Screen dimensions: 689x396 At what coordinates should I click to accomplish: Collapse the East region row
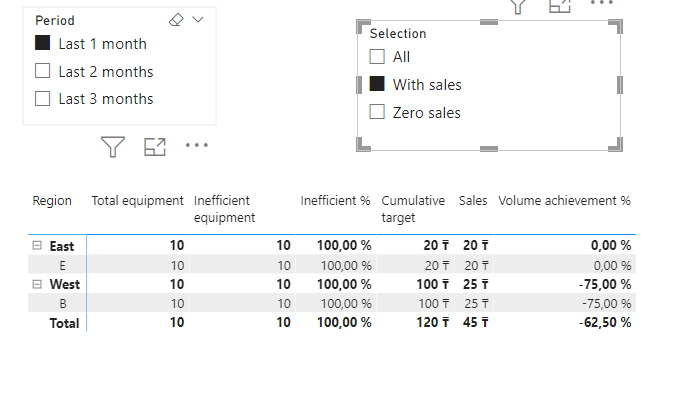(x=37, y=246)
